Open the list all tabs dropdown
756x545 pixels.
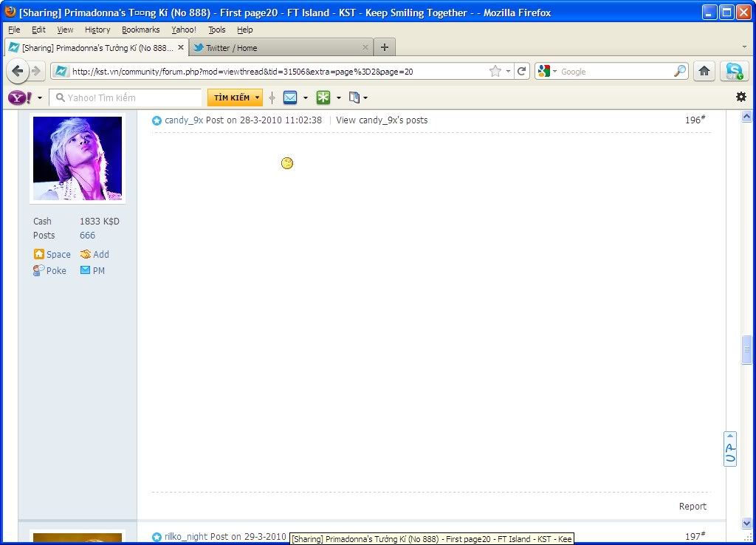click(x=744, y=47)
